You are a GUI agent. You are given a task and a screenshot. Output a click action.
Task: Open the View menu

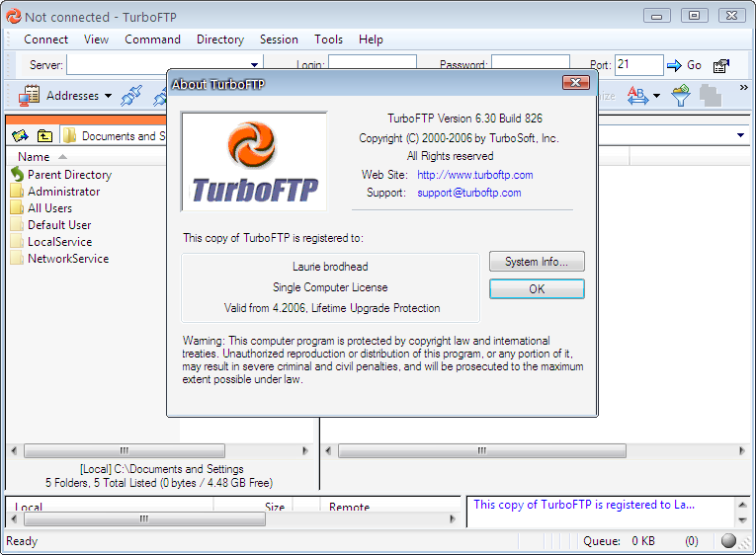96,40
